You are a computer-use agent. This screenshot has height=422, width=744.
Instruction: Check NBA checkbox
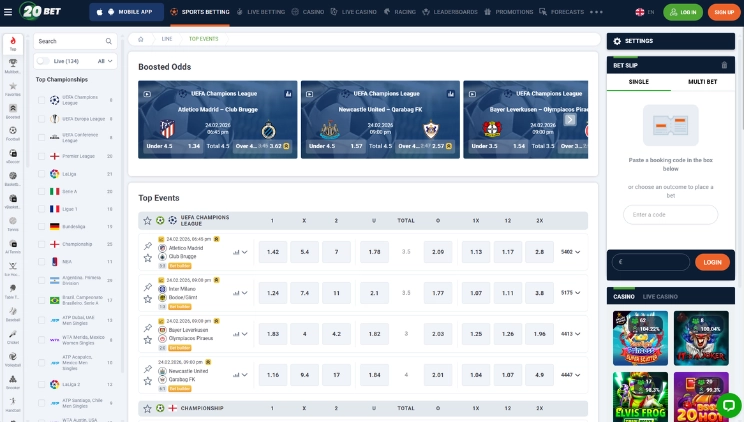pos(41,262)
